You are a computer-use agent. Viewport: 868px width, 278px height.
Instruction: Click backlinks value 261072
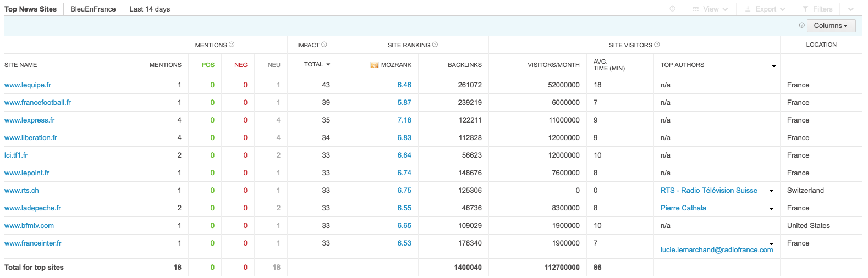(470, 85)
